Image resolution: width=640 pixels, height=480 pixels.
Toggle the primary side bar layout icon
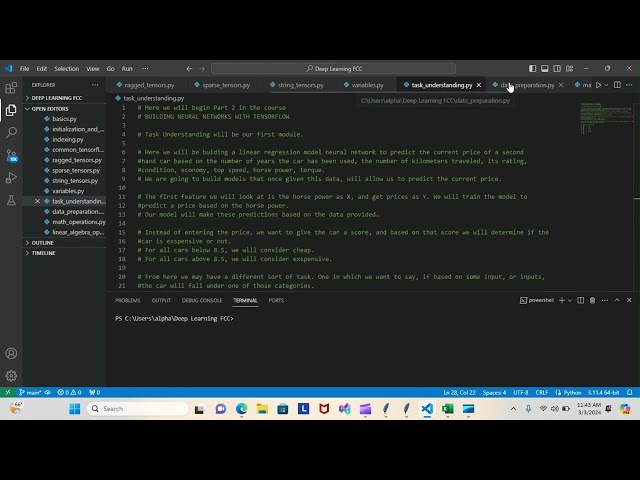[533, 69]
